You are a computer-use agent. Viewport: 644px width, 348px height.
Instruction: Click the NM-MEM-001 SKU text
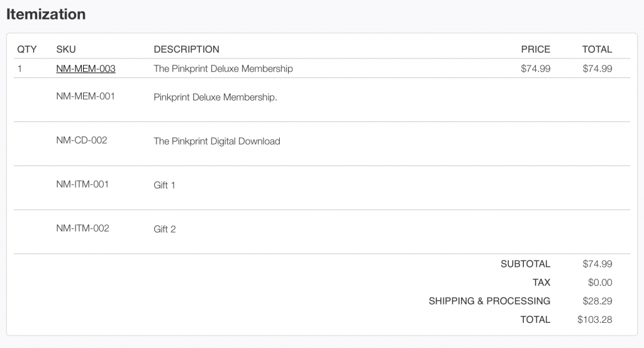(86, 96)
